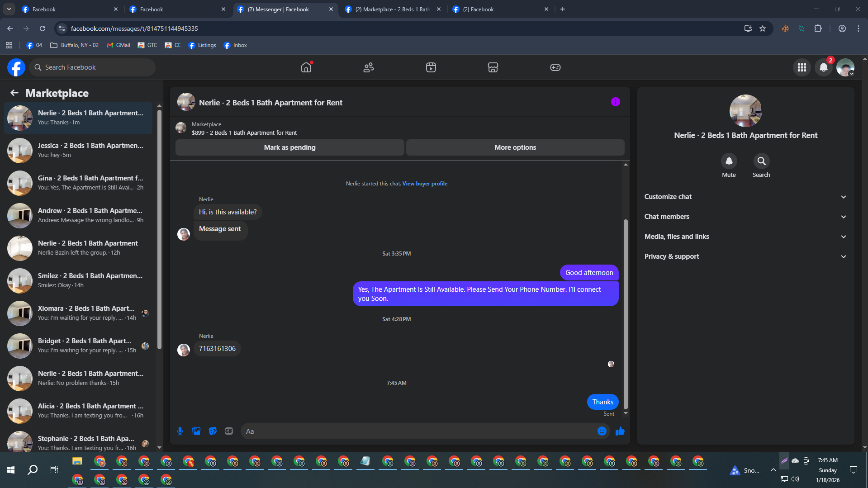The image size is (868, 488).
Task: Open Windows Start menu
Action: click(11, 470)
